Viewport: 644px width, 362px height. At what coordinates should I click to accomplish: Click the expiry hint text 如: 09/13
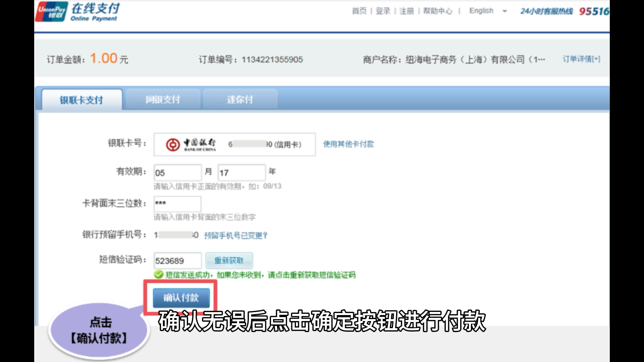[x=265, y=186]
